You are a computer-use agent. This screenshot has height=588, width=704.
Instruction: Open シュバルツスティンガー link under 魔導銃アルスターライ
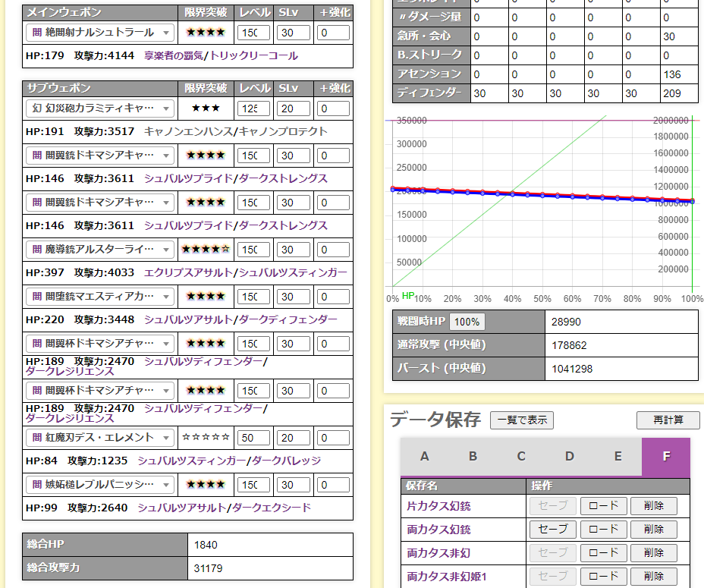293,272
